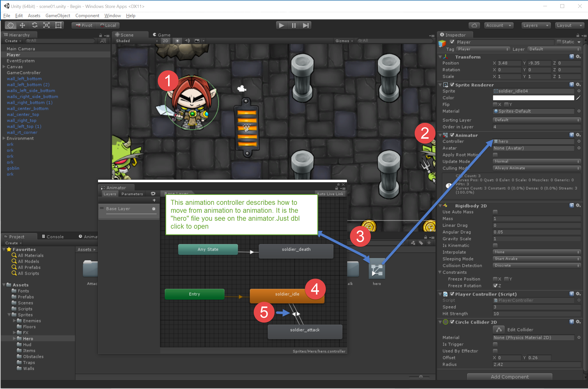The image size is (588, 389).
Task: Select the soldier_idle state node
Action: (287, 296)
